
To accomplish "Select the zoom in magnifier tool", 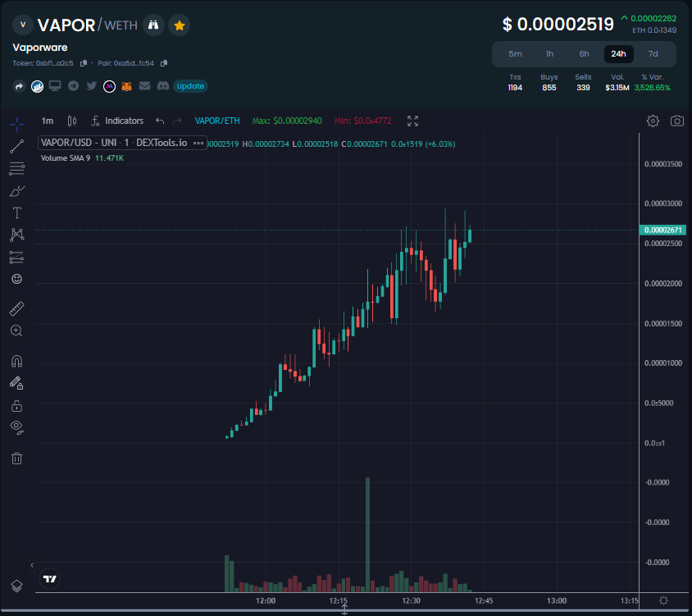I will pyautogui.click(x=16, y=331).
